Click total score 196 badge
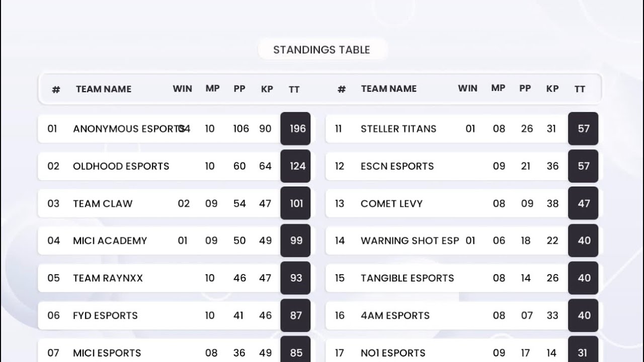Image resolution: width=644 pixels, height=362 pixels. [295, 129]
